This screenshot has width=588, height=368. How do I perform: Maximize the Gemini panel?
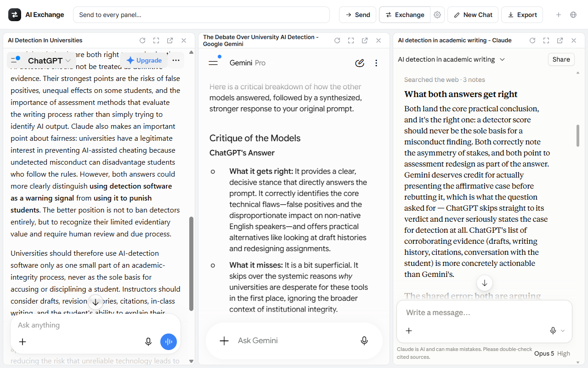(351, 40)
